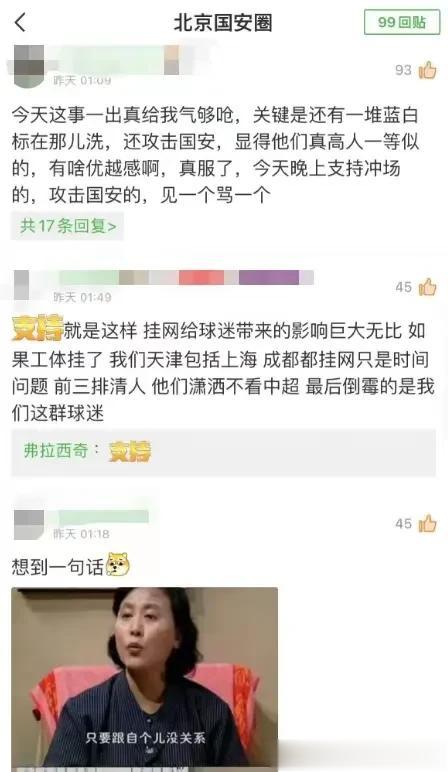Tap the 支持 sticker in 弗拉西奇's reply
This screenshot has width=448, height=772.
(x=130, y=451)
